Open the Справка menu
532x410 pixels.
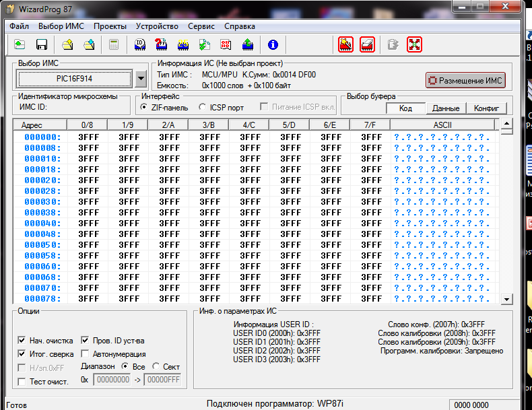tap(240, 26)
